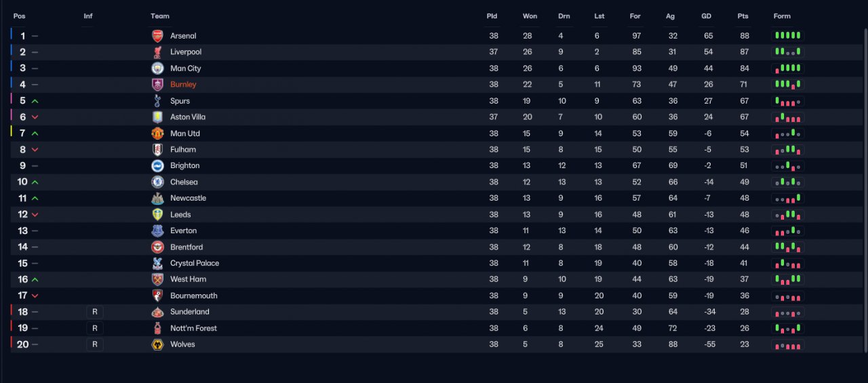The image size is (868, 383).
Task: Sort standings by GD column header
Action: pyautogui.click(x=707, y=16)
